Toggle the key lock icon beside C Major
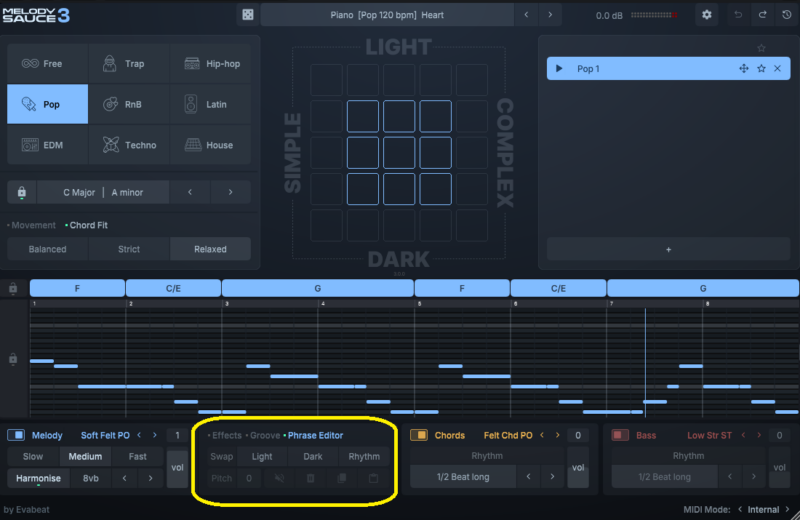Screen dimensions: 800x520 point(21,192)
